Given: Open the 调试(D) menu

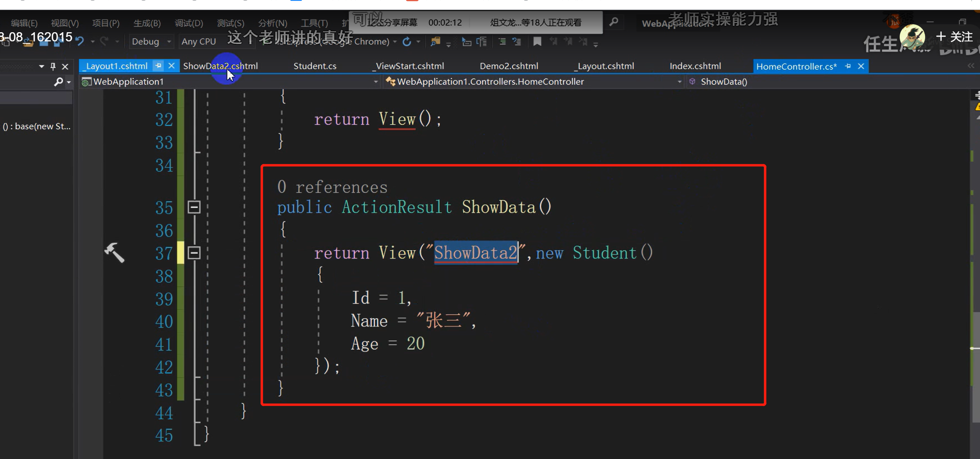Looking at the screenshot, I should 189,23.
